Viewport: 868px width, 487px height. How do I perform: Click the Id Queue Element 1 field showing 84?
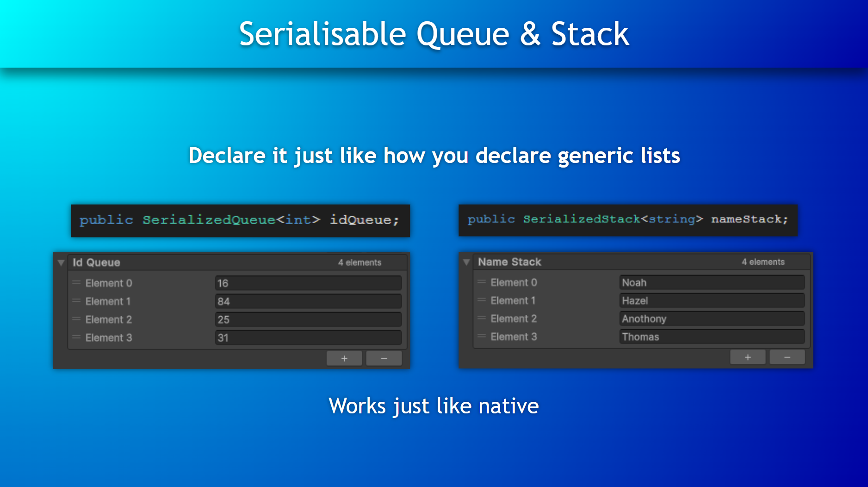coord(308,301)
